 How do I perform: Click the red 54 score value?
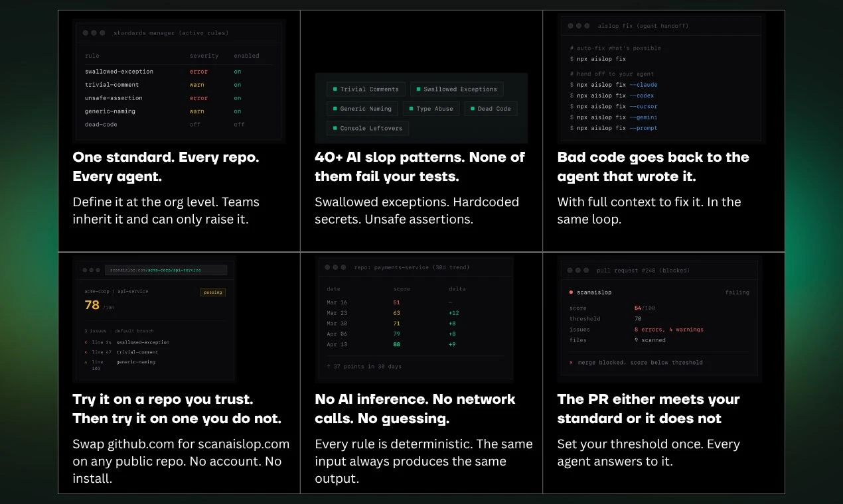(638, 308)
